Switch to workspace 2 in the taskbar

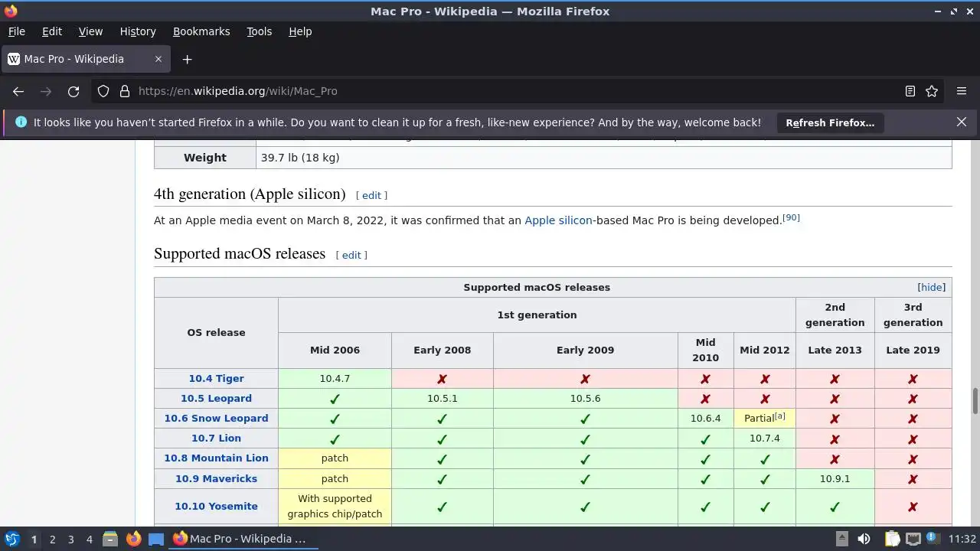tap(52, 539)
